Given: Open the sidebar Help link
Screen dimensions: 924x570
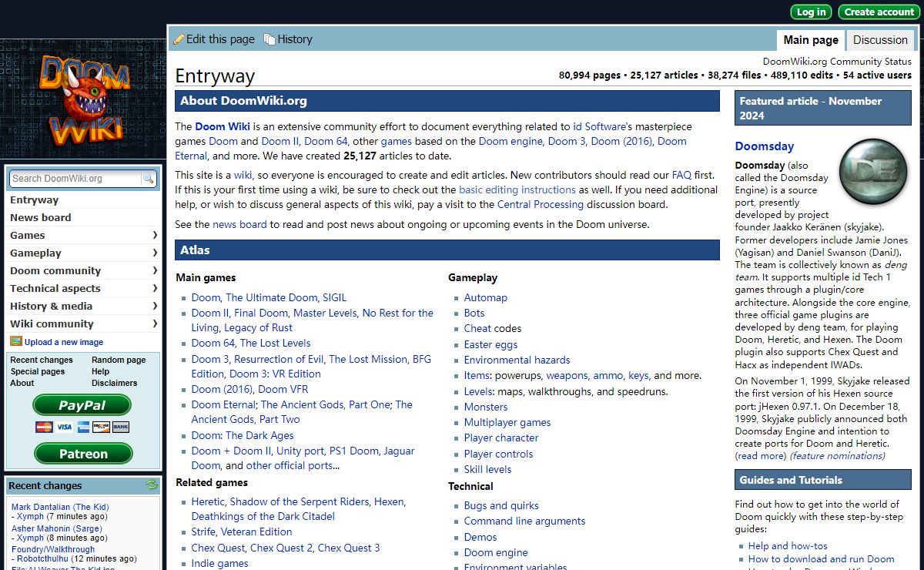Looking at the screenshot, I should click(100, 371).
